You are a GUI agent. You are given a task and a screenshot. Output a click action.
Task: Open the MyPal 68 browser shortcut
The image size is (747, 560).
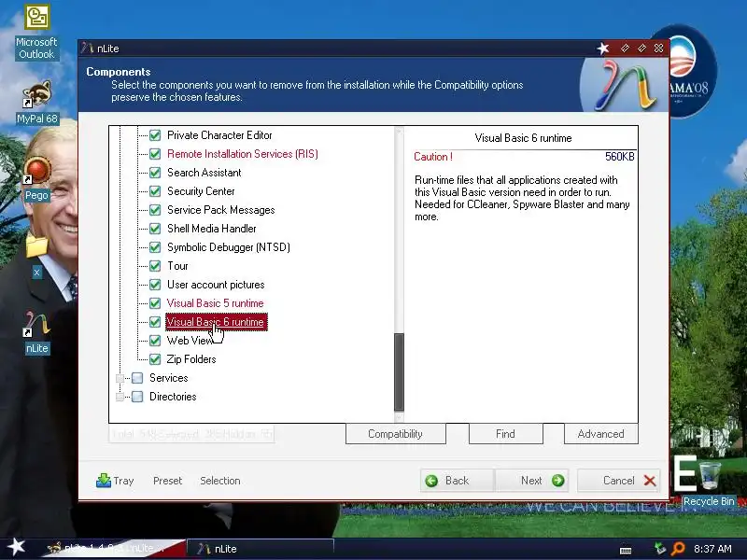tap(36, 103)
